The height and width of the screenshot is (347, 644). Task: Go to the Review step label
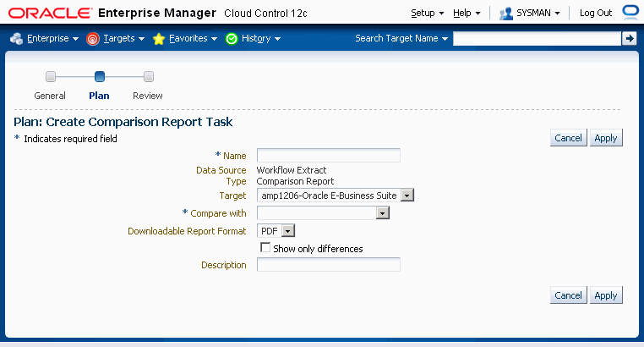point(148,96)
